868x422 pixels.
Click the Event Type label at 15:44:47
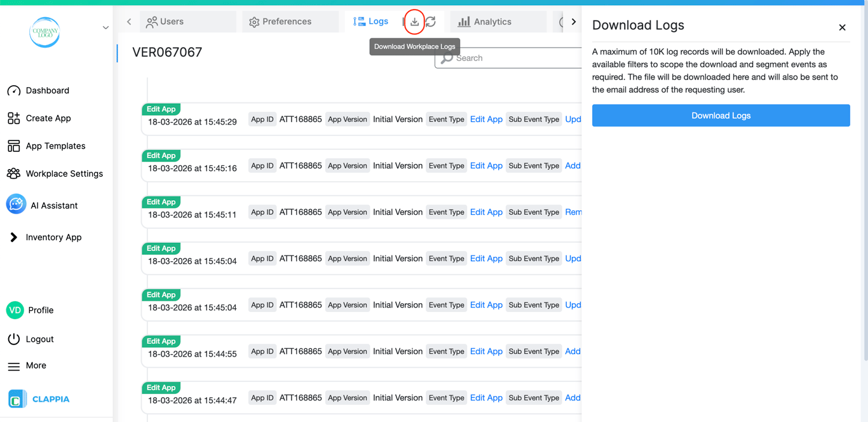(447, 398)
